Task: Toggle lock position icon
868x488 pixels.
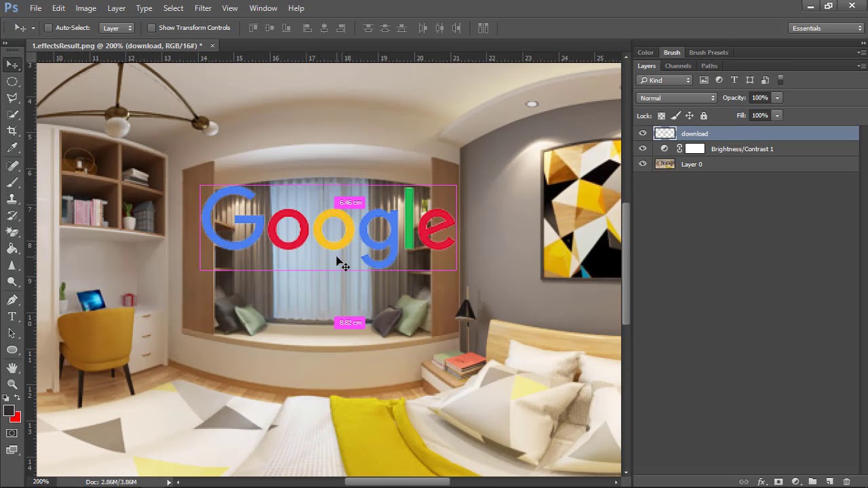Action: (690, 116)
